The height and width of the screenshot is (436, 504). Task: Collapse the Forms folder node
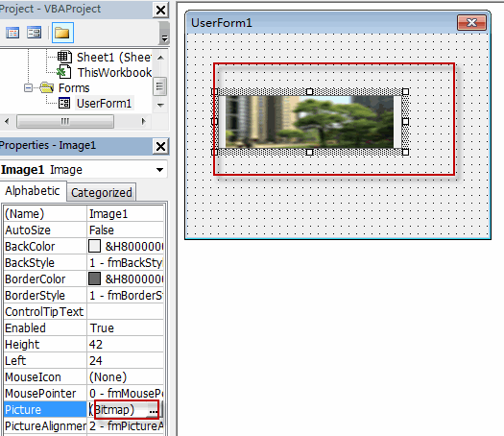[28, 87]
